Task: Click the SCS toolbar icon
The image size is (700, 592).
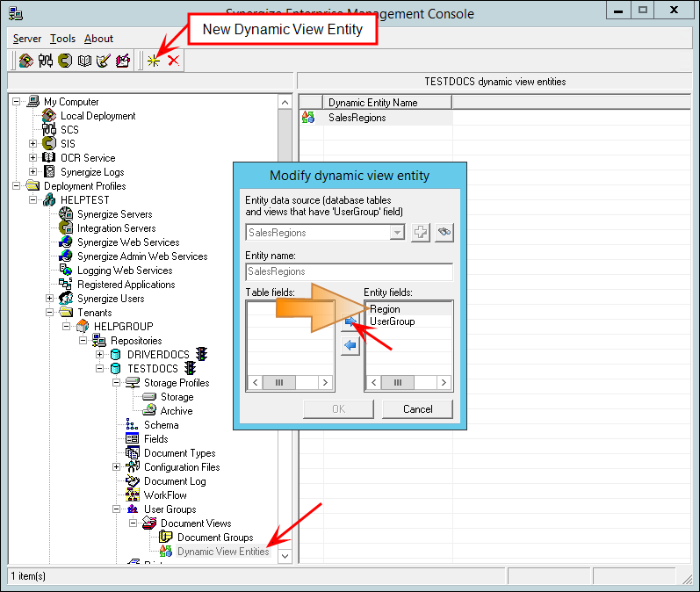Action: [x=46, y=61]
